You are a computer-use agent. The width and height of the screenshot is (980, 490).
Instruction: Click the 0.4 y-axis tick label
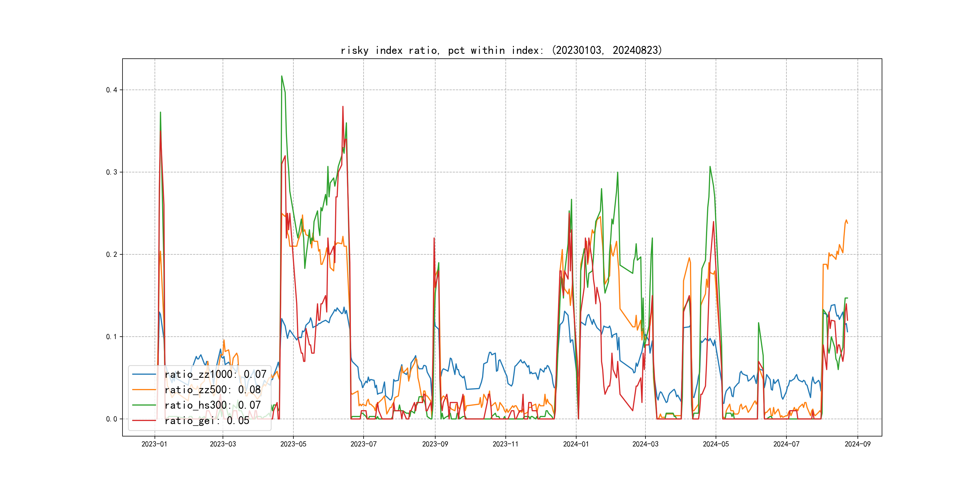pyautogui.click(x=112, y=90)
